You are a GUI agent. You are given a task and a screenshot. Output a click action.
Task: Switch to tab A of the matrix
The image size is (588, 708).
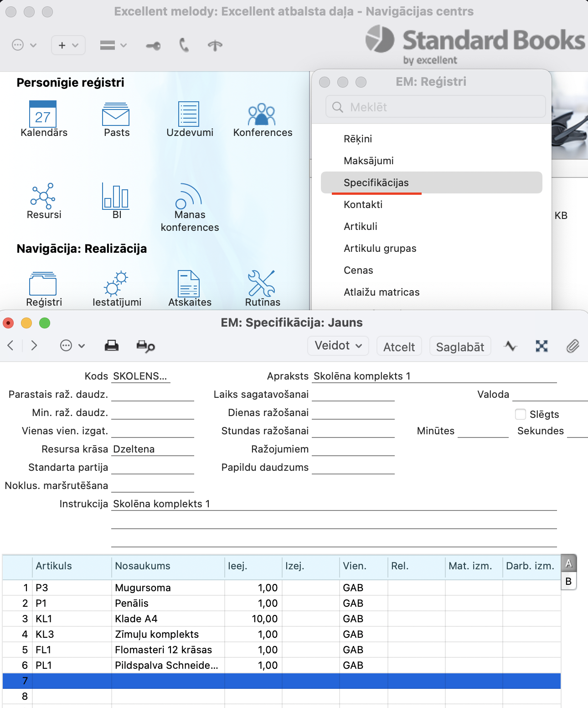(x=568, y=563)
